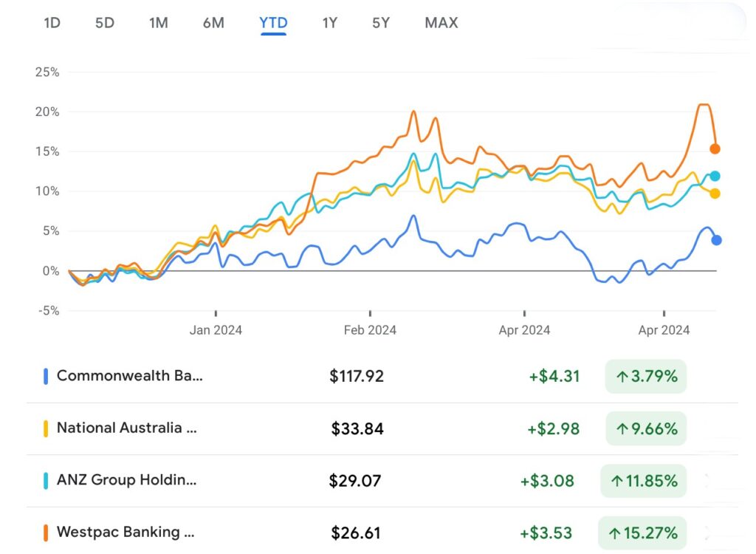Click the orange Westpac end-point dot on chart
The width and height of the screenshot is (756, 554).
[715, 149]
